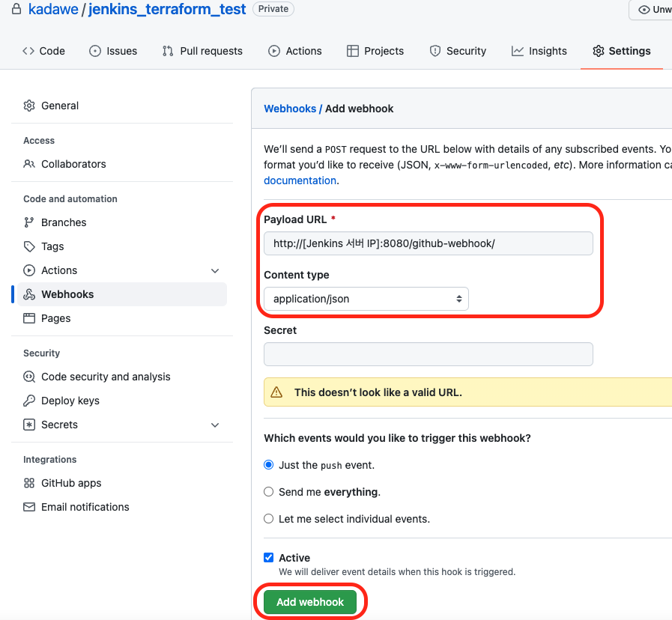Select 'Just the push event' radio button
Image resolution: width=672 pixels, height=620 pixels.
tap(269, 465)
